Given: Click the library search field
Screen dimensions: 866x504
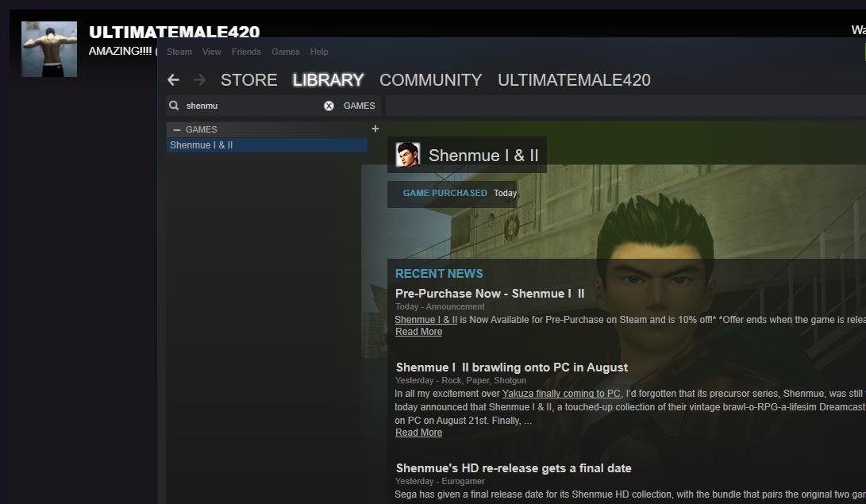Looking at the screenshot, I should pos(252,106).
